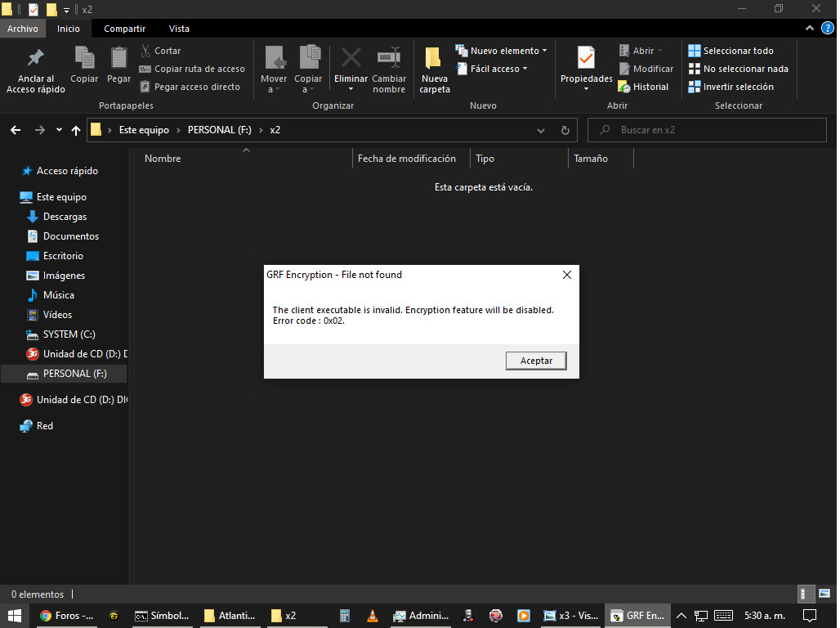840x628 pixels.
Task: Expand the address bar history dropdown
Action: click(541, 130)
